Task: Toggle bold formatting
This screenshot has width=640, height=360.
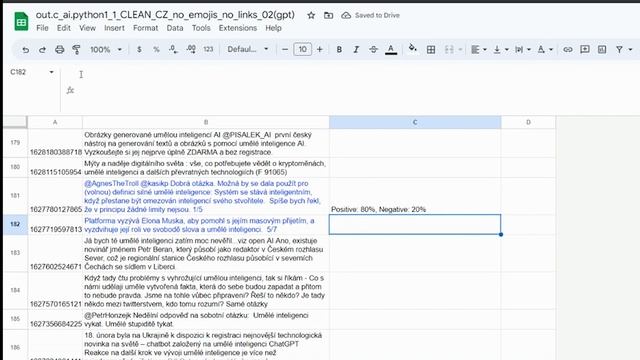Action: point(339,50)
